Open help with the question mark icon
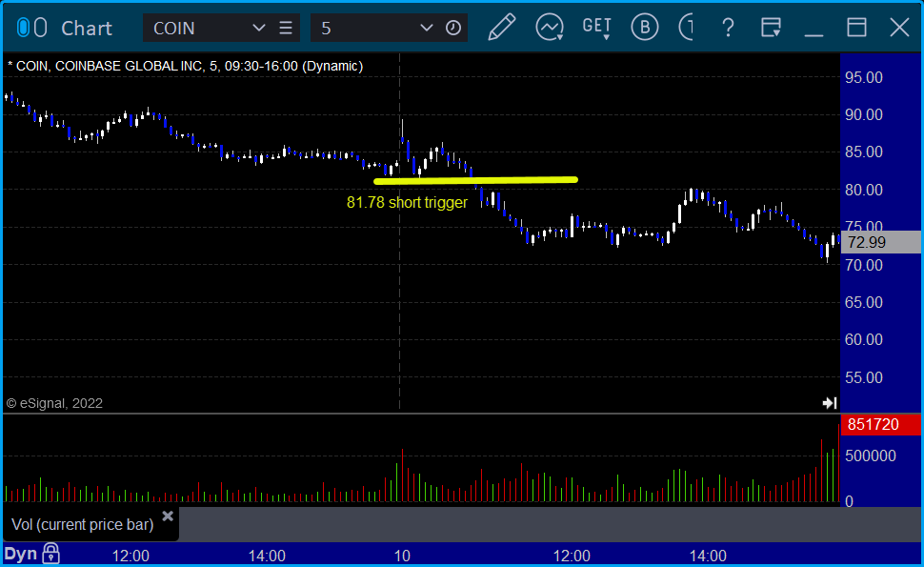The height and width of the screenshot is (567, 924). [x=728, y=28]
